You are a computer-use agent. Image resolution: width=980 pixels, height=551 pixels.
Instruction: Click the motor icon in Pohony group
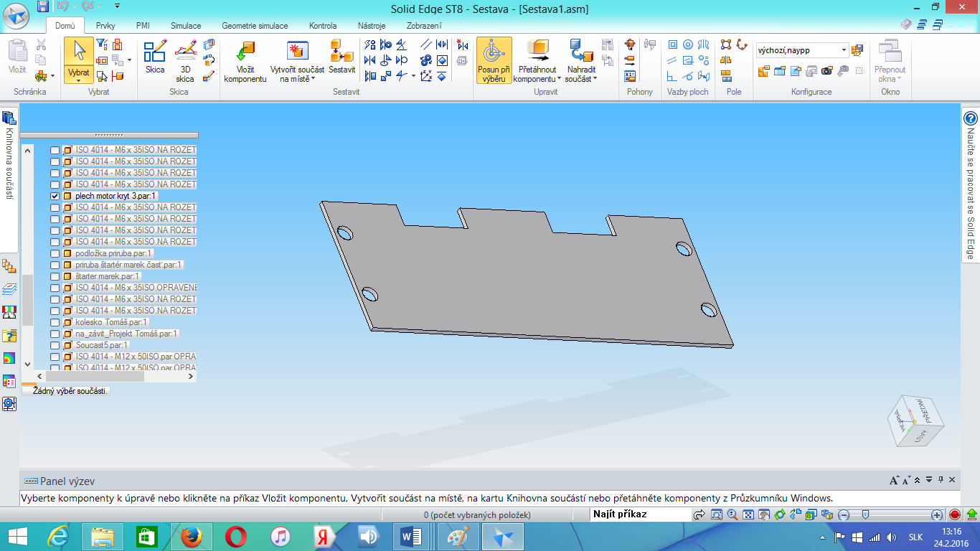(x=630, y=44)
